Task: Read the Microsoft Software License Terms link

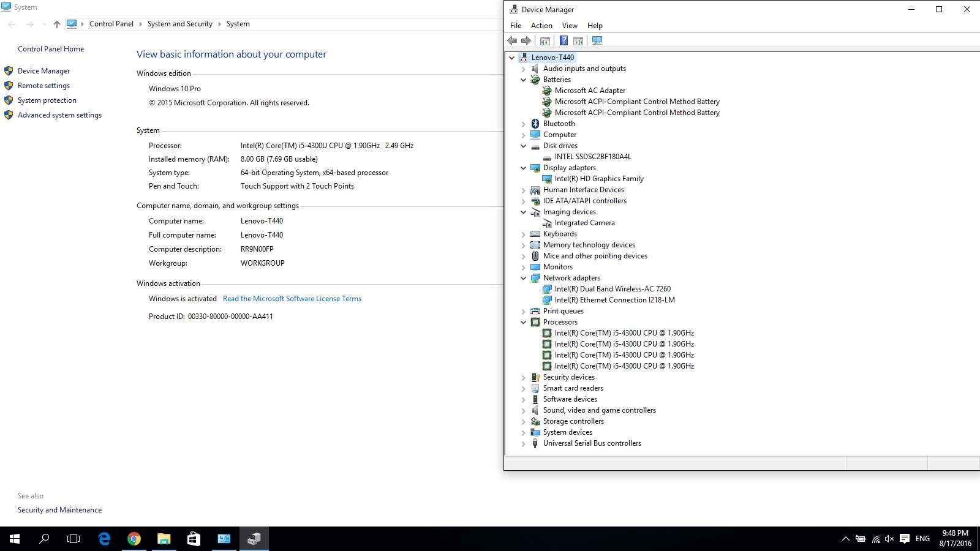Action: point(292,299)
